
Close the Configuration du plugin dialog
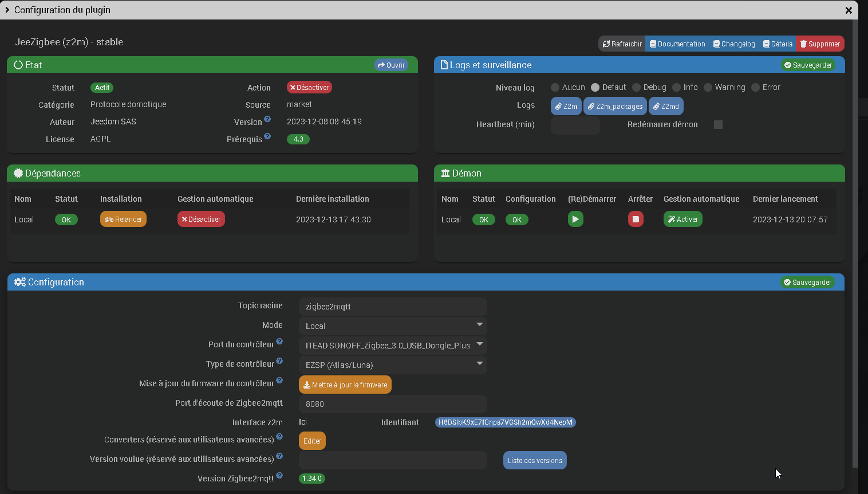click(849, 10)
